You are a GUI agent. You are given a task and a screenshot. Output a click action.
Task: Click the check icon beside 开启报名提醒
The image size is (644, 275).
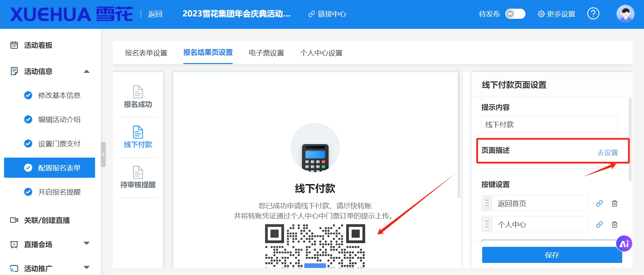point(28,192)
